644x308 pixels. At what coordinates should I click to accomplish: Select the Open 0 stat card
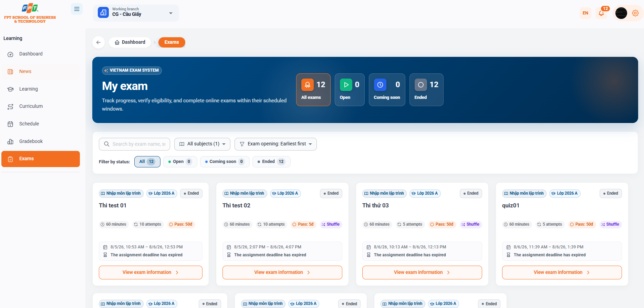pos(350,90)
